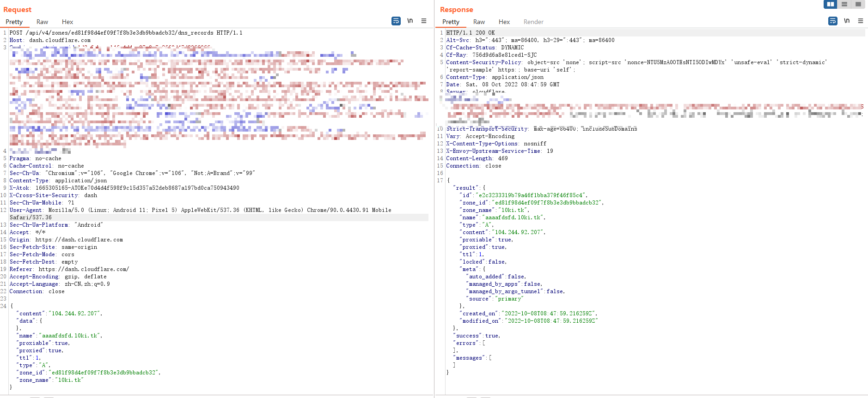
Task: Click the "content" IP value in request body
Action: [x=74, y=314]
